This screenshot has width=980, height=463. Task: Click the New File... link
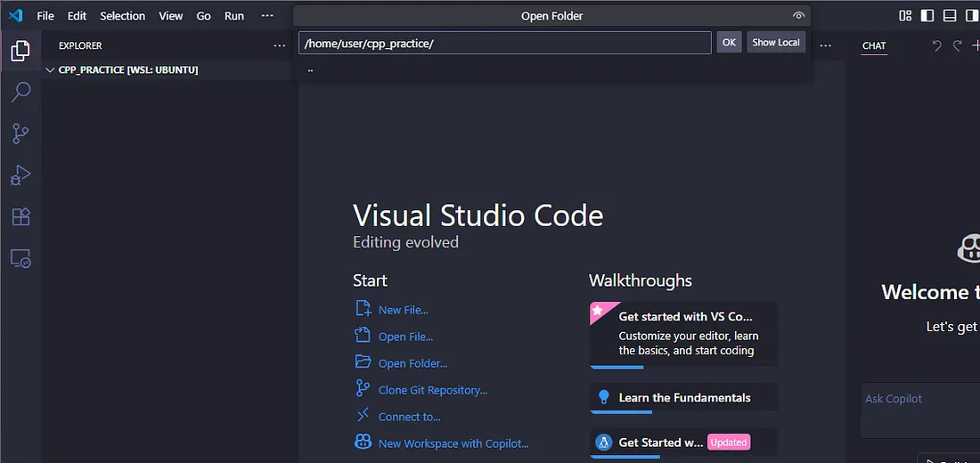pyautogui.click(x=403, y=310)
